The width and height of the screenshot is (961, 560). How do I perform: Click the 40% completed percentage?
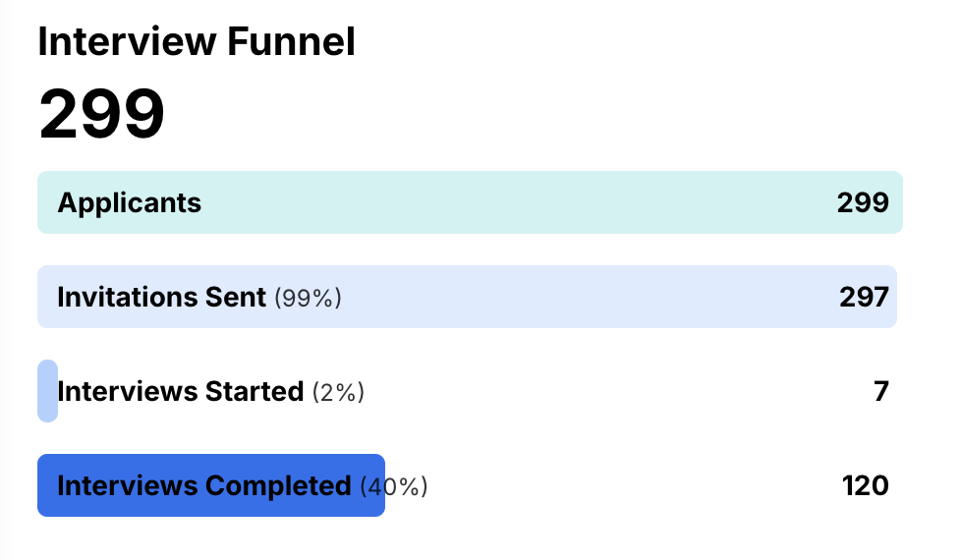(394, 487)
